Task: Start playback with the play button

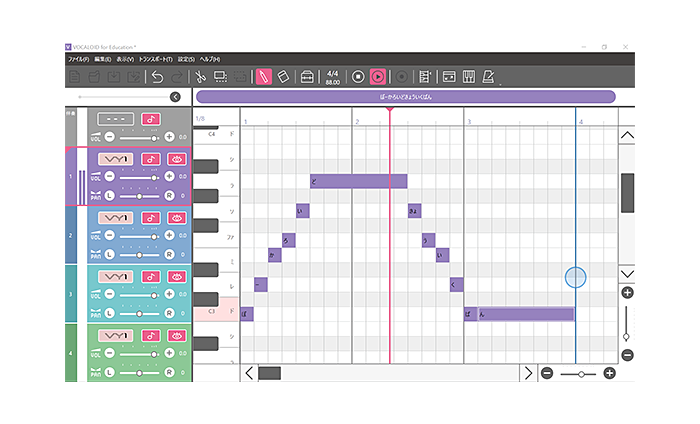Action: 378,77
